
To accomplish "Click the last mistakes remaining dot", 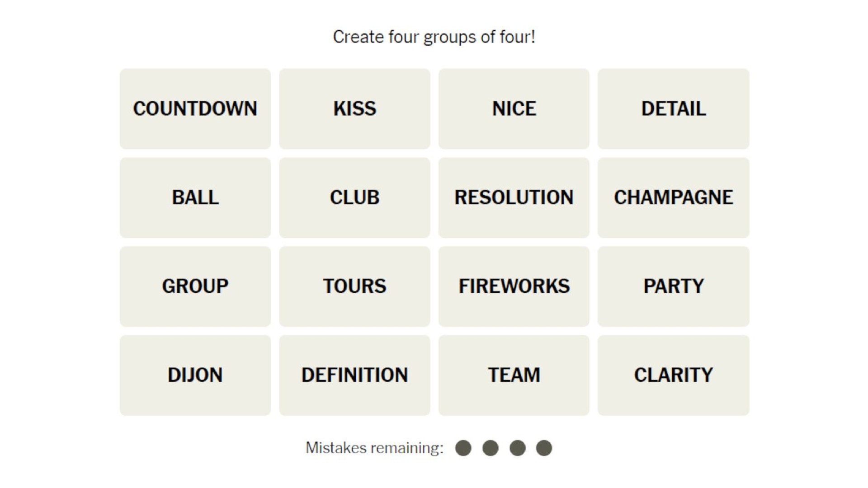I will 544,448.
